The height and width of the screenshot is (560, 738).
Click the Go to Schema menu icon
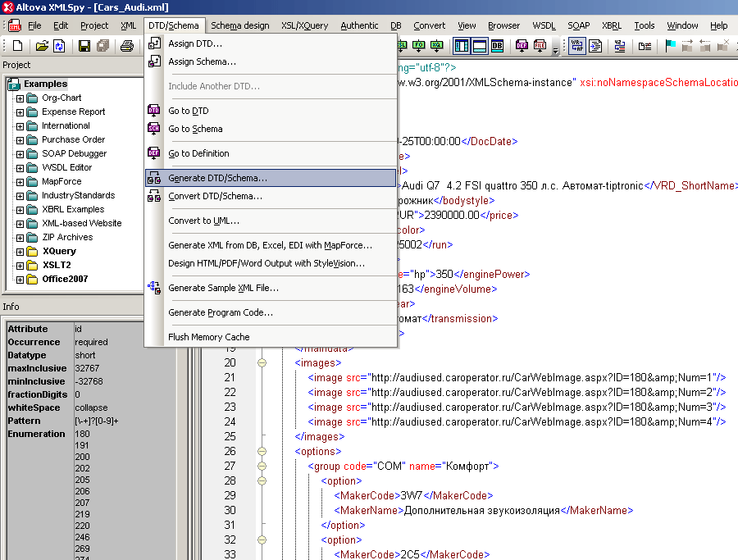154,129
